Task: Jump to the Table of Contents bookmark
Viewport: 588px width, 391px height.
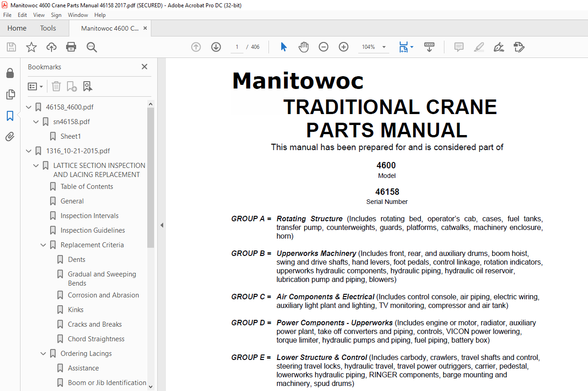Action: [87, 187]
